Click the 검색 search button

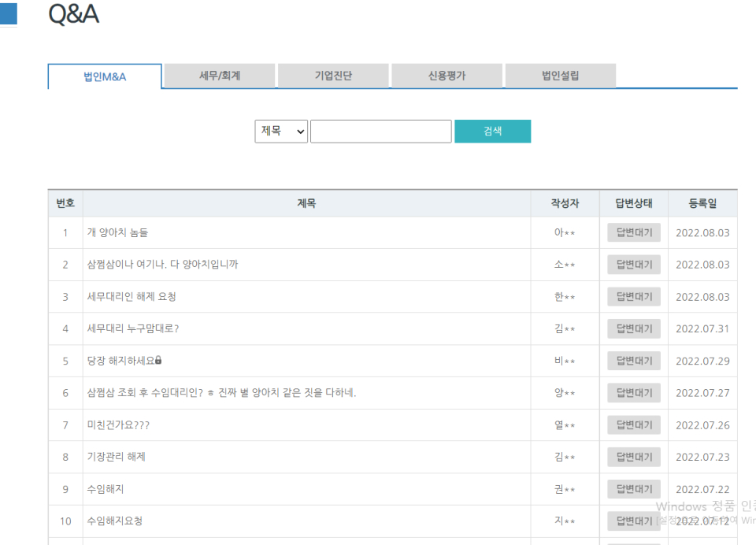point(493,132)
